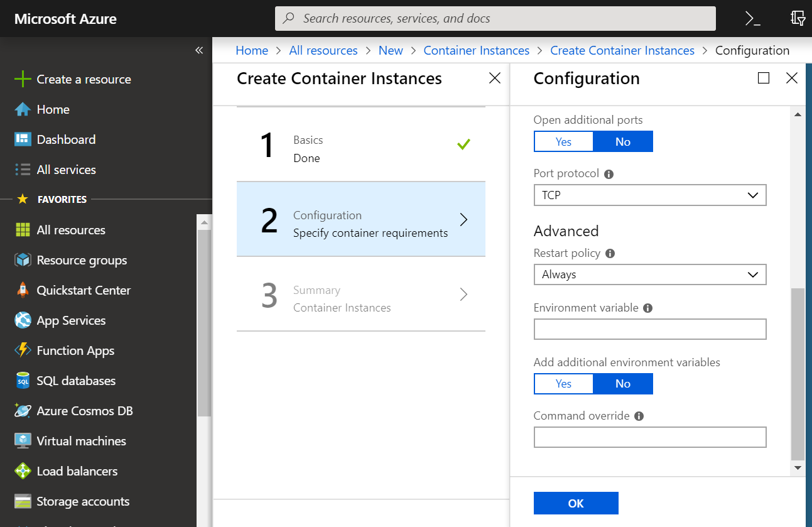Click the SQL databases icon
Viewport: 812px width, 527px height.
coord(23,381)
